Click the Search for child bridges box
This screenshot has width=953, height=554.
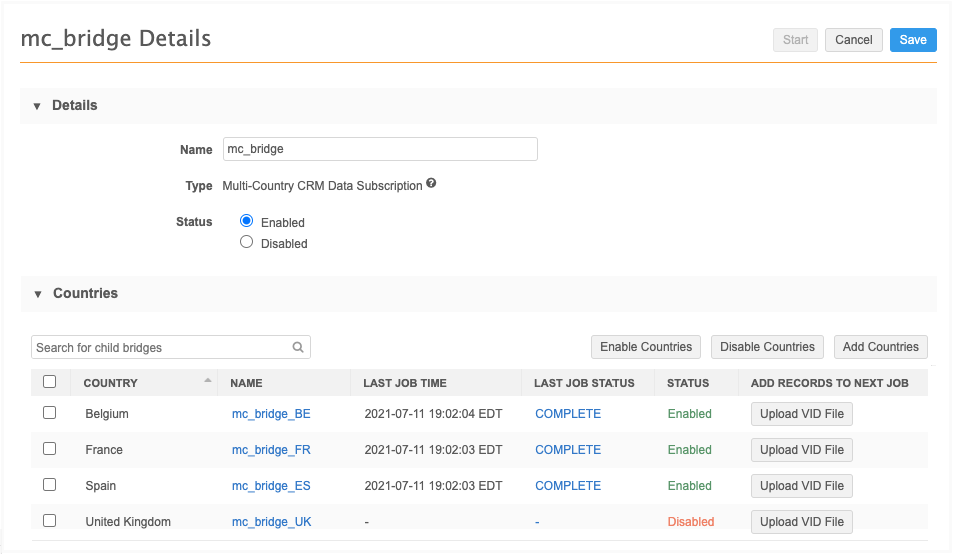point(160,348)
